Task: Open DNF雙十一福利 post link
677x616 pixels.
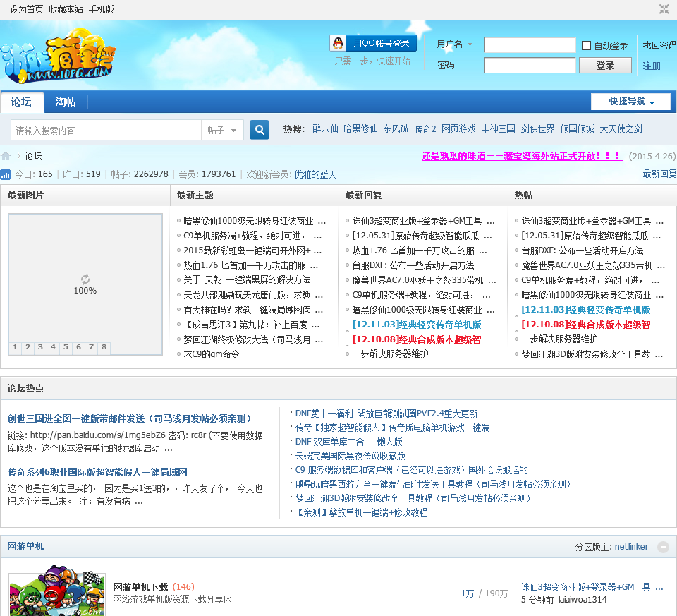Action: tap(386, 413)
